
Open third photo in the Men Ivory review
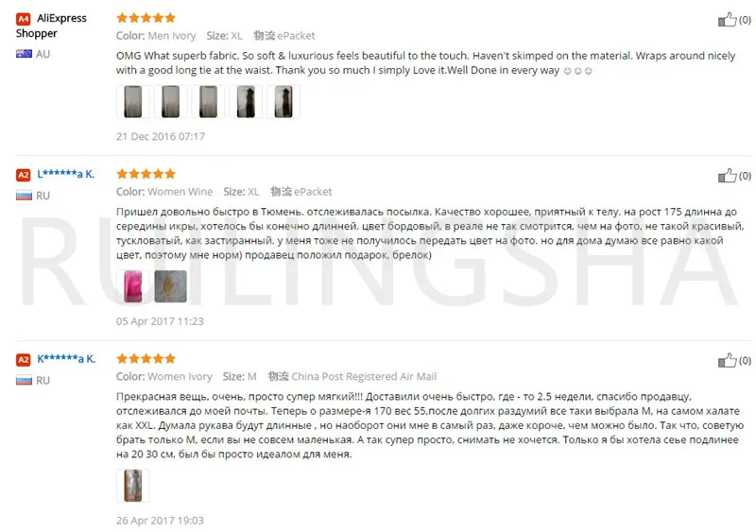tap(208, 102)
